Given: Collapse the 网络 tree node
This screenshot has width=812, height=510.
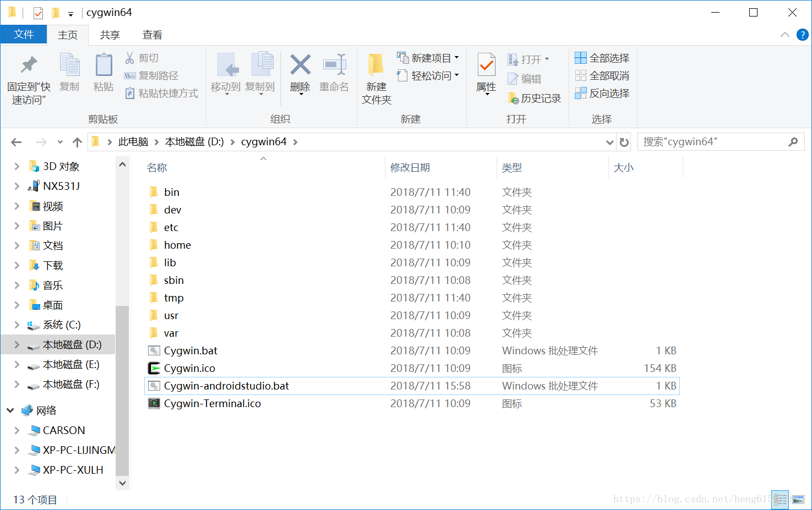Looking at the screenshot, I should click(x=10, y=410).
